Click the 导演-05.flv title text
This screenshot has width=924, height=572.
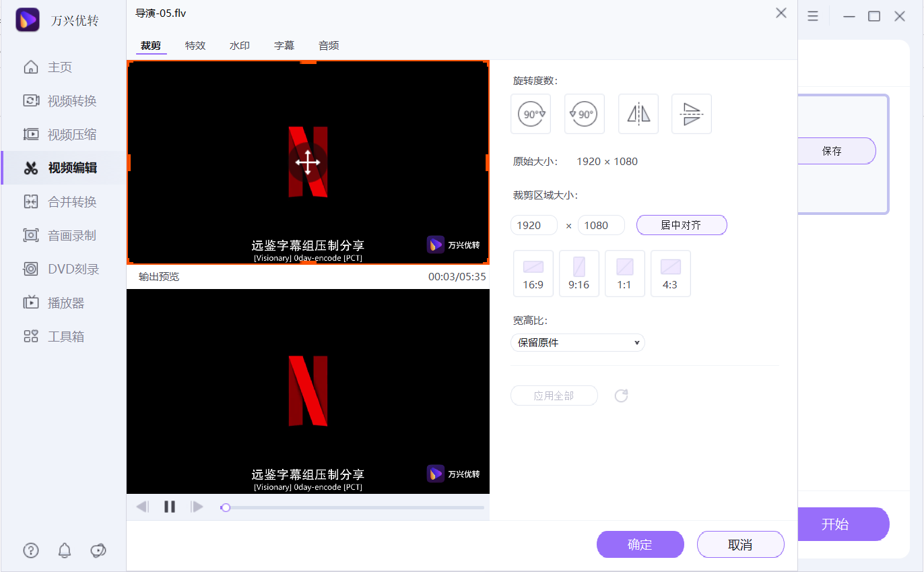click(x=160, y=13)
